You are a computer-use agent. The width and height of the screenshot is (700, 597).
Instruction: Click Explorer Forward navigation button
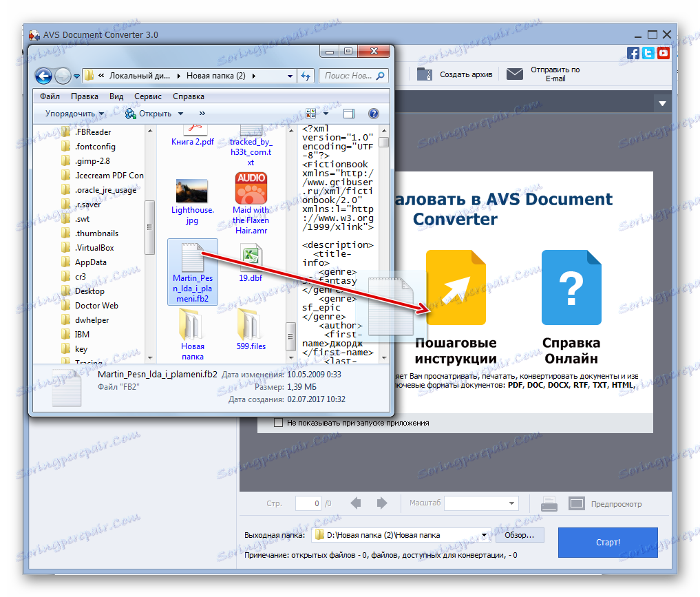[x=63, y=76]
